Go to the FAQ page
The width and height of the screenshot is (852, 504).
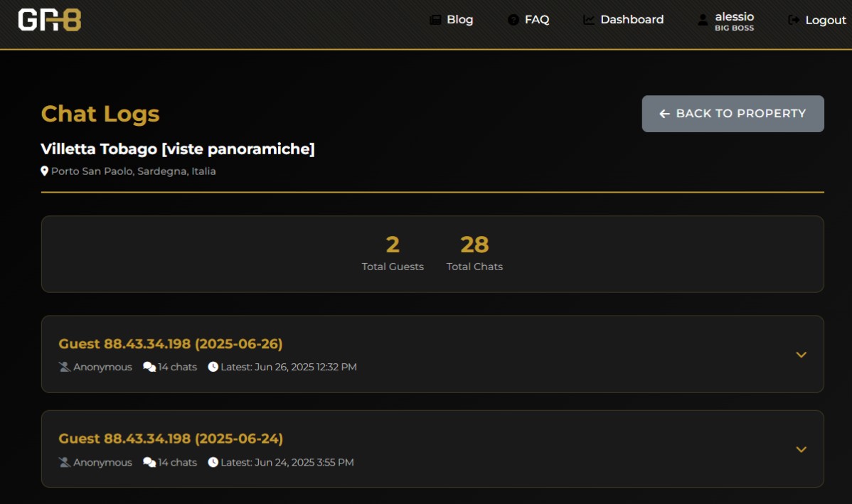(x=537, y=20)
